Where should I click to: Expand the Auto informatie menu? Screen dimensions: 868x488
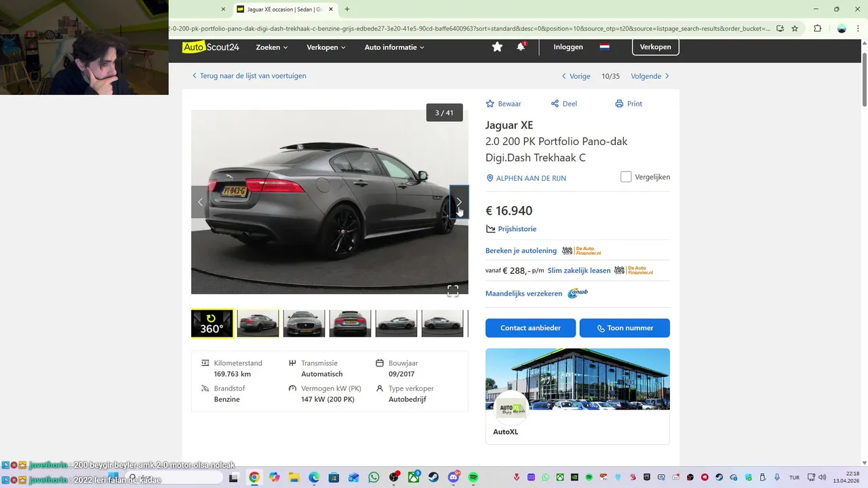tap(395, 47)
